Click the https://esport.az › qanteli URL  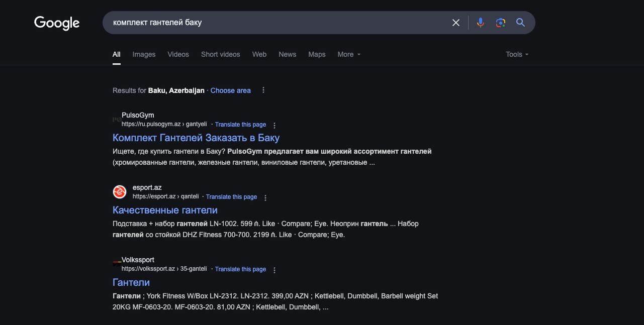click(x=166, y=196)
